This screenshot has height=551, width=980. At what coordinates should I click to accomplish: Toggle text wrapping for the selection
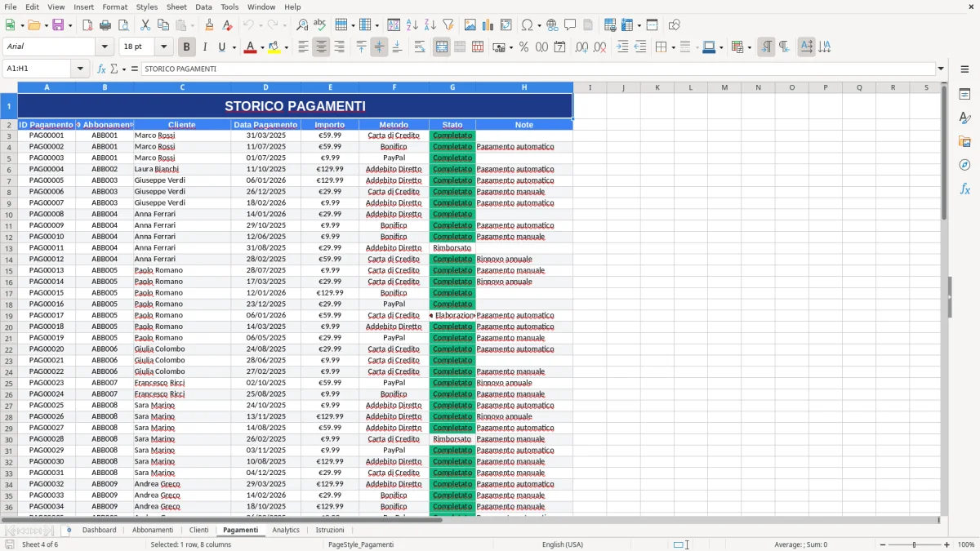pyautogui.click(x=420, y=47)
